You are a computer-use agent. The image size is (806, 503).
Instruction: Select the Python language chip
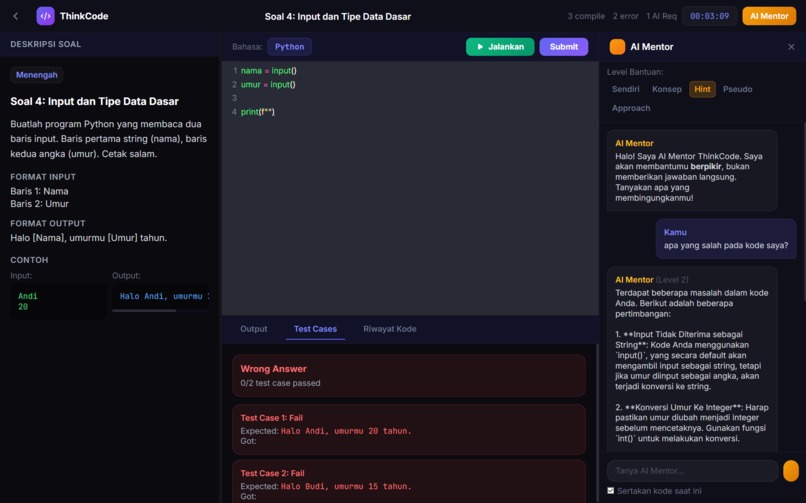pyautogui.click(x=289, y=47)
